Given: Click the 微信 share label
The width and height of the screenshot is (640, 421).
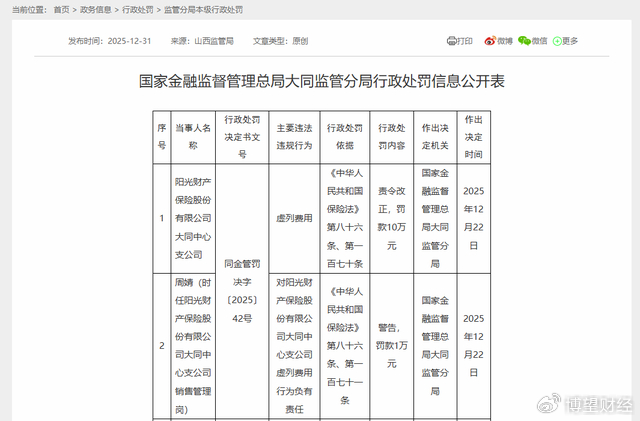Looking at the screenshot, I should click(x=539, y=41).
